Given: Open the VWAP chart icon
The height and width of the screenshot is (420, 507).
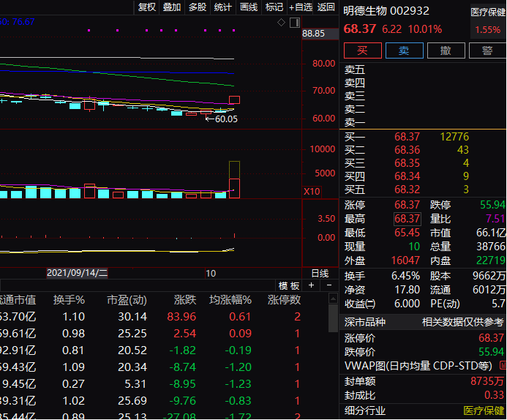Looking at the screenshot, I should pos(502,365).
